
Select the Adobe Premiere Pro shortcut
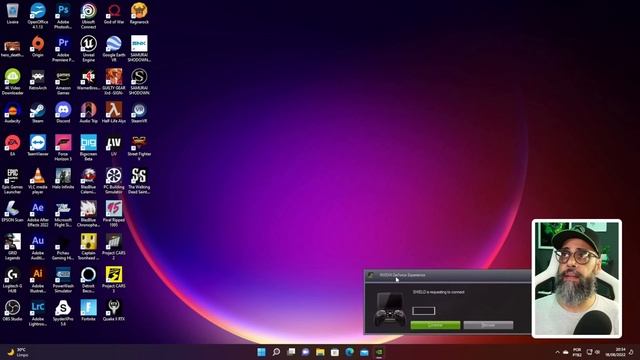click(63, 49)
